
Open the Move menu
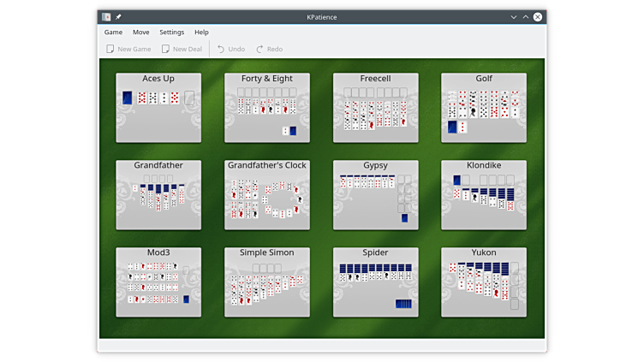[140, 33]
